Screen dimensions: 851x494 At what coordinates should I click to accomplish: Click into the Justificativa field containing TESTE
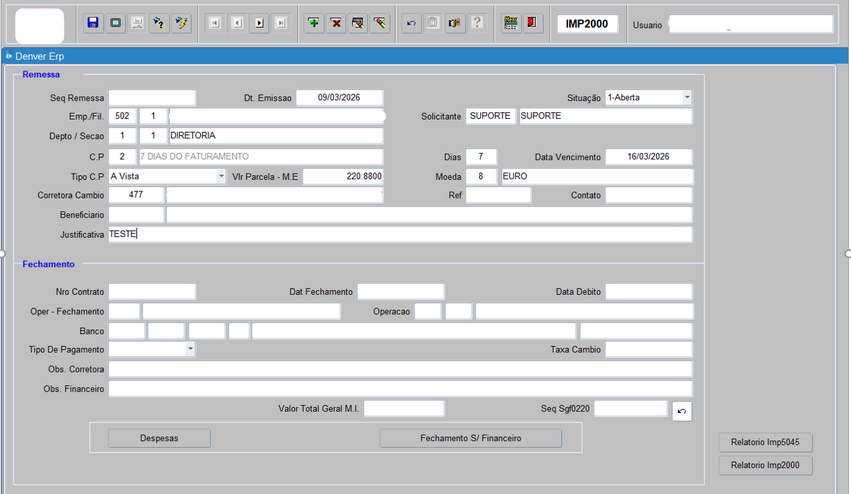tap(400, 234)
